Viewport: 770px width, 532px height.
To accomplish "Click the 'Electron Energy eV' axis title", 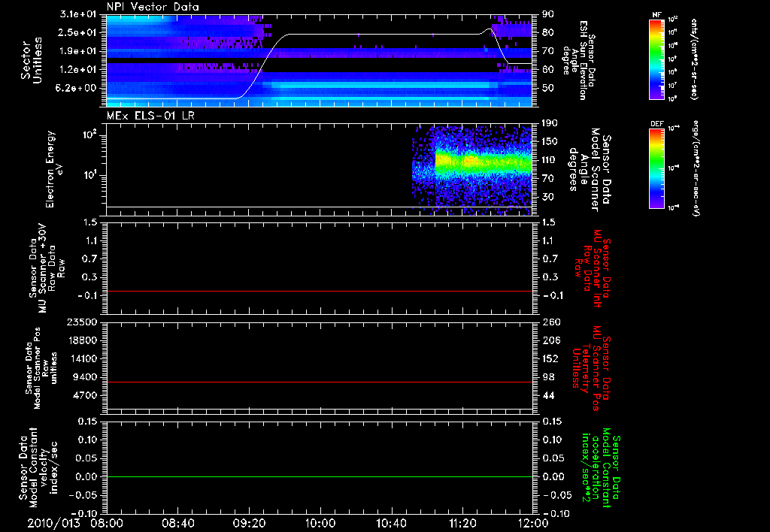I will (x=54, y=169).
